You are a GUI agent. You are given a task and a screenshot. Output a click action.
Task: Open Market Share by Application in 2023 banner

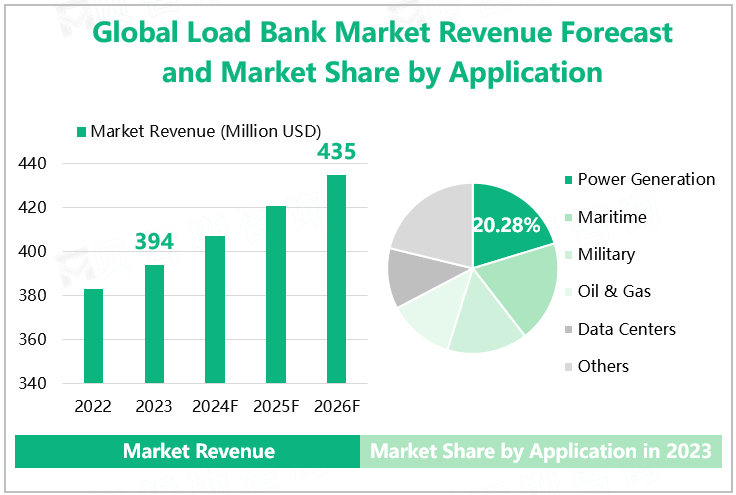click(x=540, y=452)
